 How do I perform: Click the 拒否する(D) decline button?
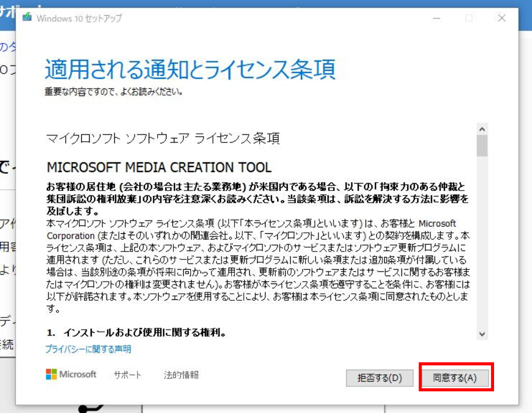379,378
